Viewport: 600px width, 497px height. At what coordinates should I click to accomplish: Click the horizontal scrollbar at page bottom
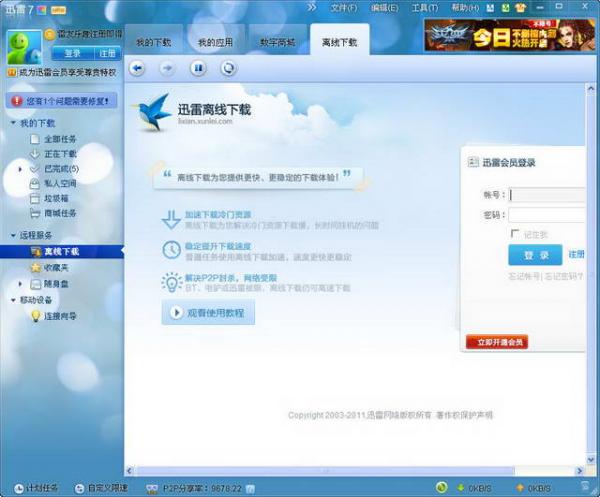pos(325,471)
